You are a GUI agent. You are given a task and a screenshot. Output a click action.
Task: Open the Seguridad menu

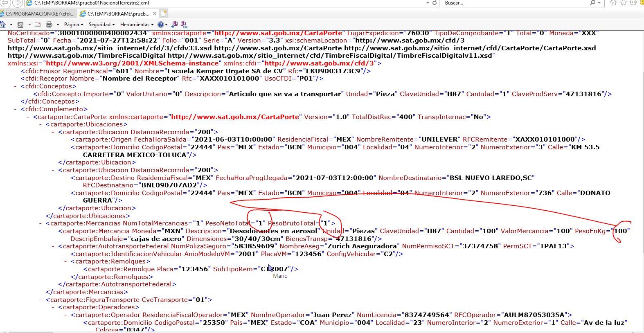point(102,25)
